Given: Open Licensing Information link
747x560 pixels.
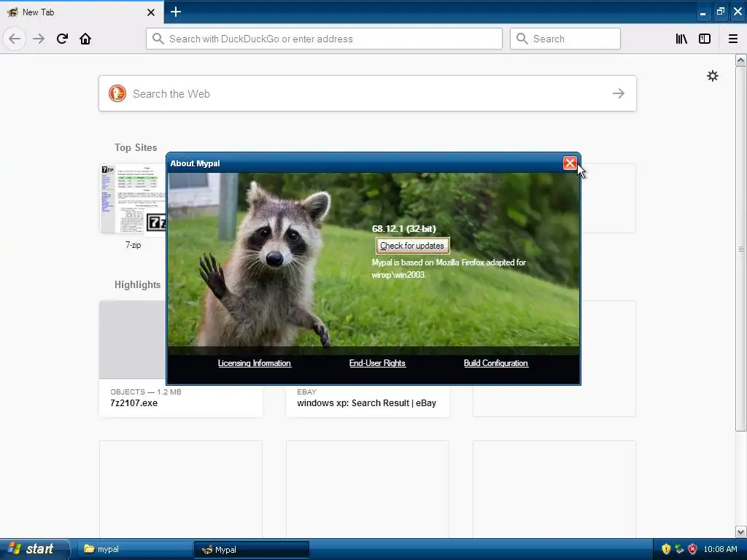Looking at the screenshot, I should [x=255, y=363].
